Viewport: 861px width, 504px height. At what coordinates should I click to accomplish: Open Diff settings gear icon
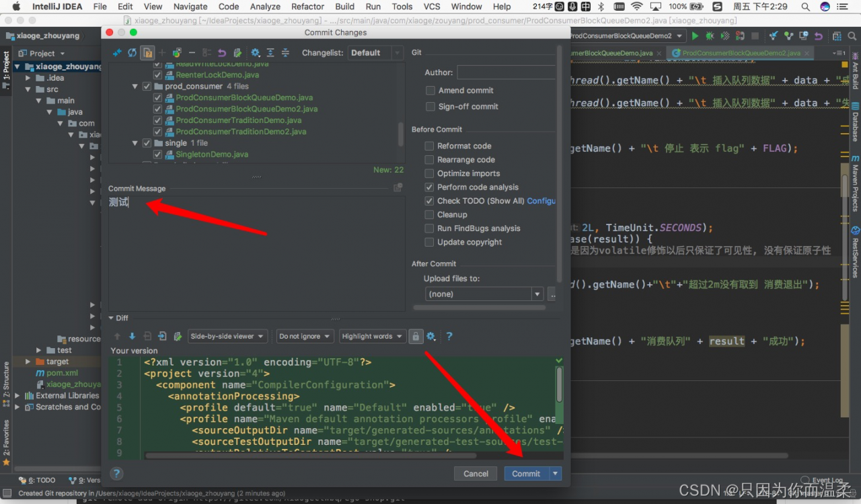(431, 336)
